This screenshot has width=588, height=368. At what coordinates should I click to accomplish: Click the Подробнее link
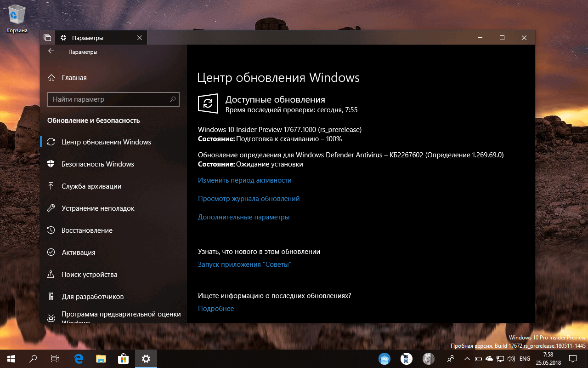point(216,309)
